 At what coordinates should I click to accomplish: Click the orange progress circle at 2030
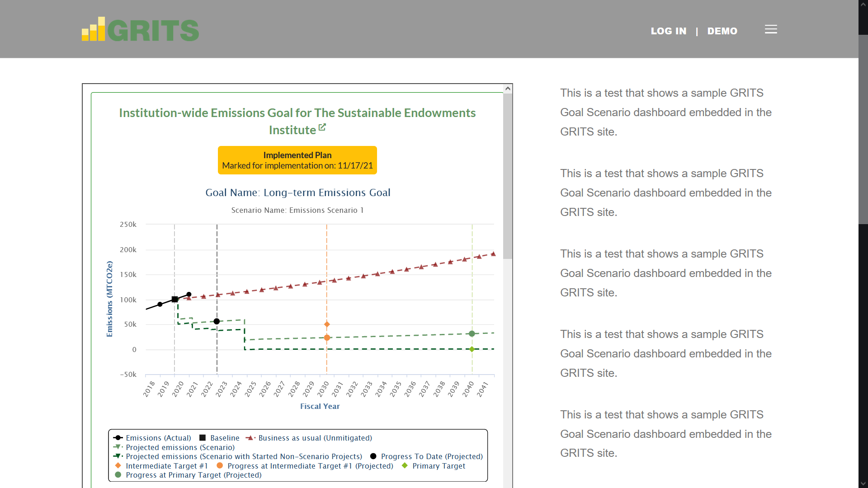click(x=327, y=338)
